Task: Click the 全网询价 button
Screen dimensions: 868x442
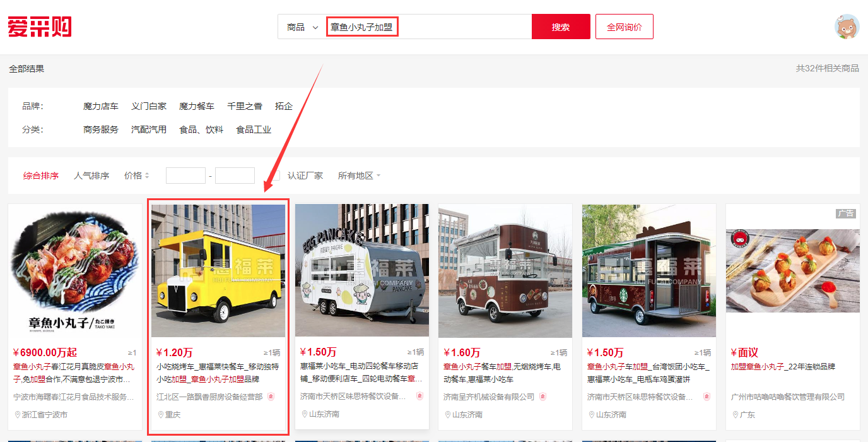Action: 625,27
